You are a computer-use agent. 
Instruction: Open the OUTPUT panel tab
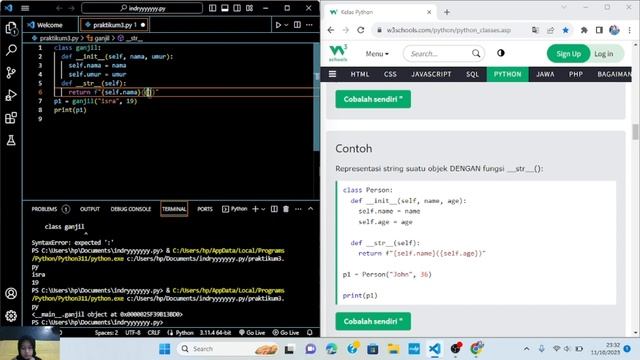(90, 209)
